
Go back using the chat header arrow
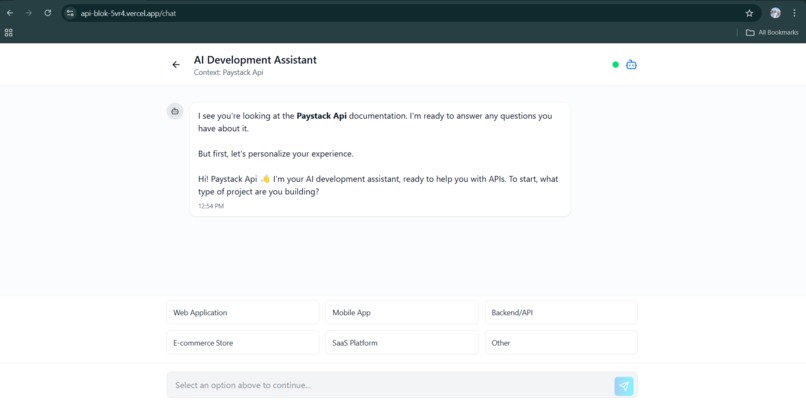176,65
